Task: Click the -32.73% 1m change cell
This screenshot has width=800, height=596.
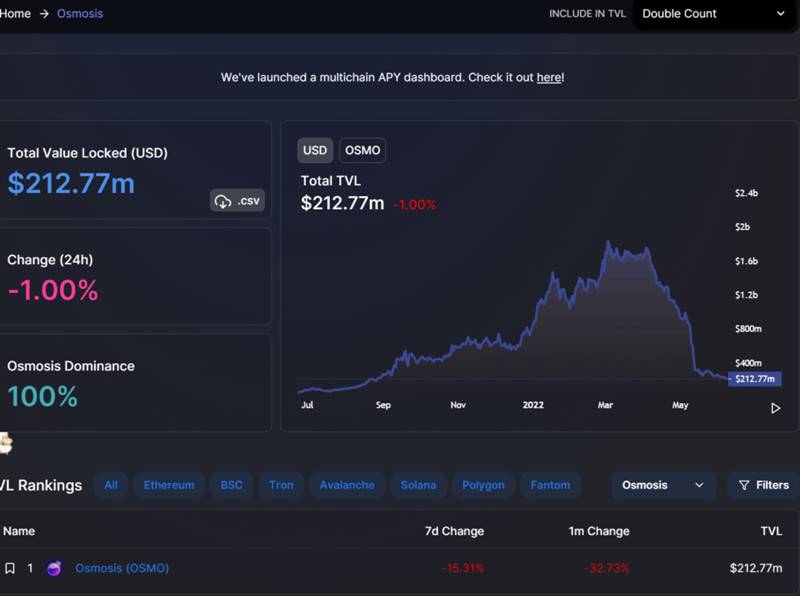Action: pyautogui.click(x=607, y=568)
